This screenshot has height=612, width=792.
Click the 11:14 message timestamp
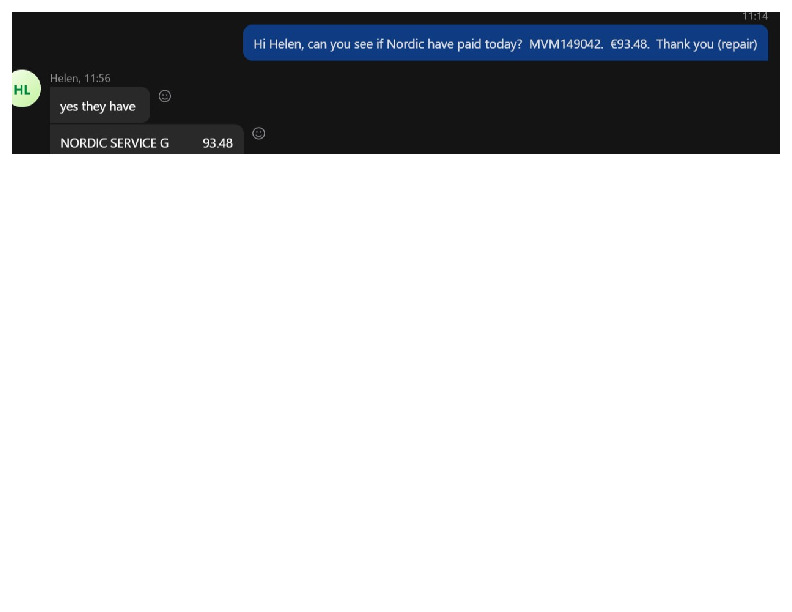click(x=755, y=16)
